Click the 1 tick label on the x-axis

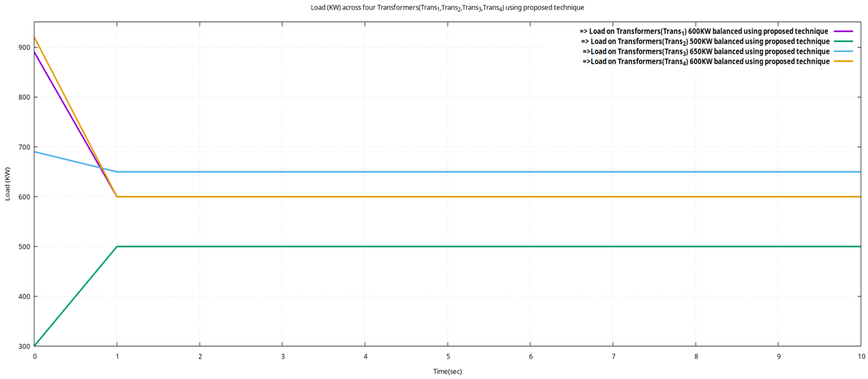[x=117, y=356]
